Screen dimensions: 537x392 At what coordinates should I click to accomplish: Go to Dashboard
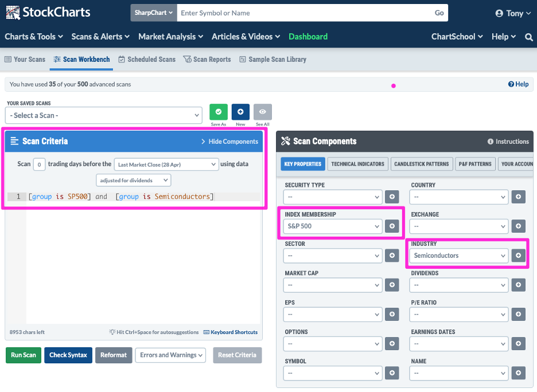click(x=308, y=37)
